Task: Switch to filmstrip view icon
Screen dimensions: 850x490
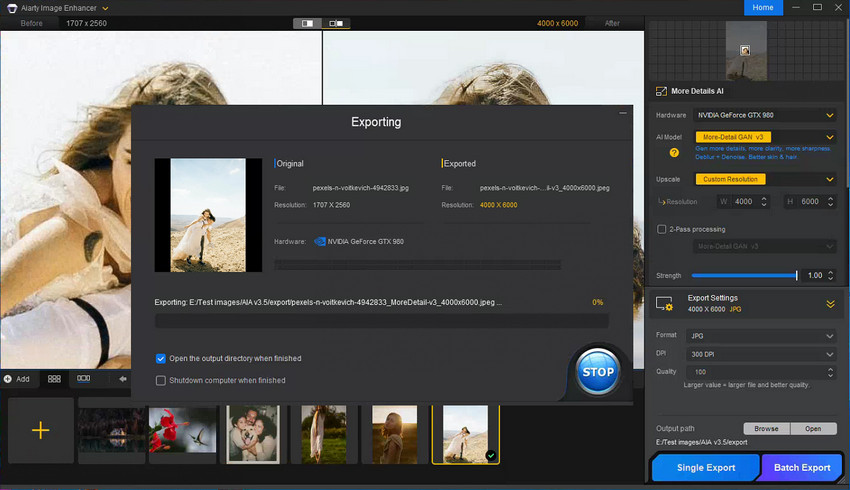Action: coord(84,379)
